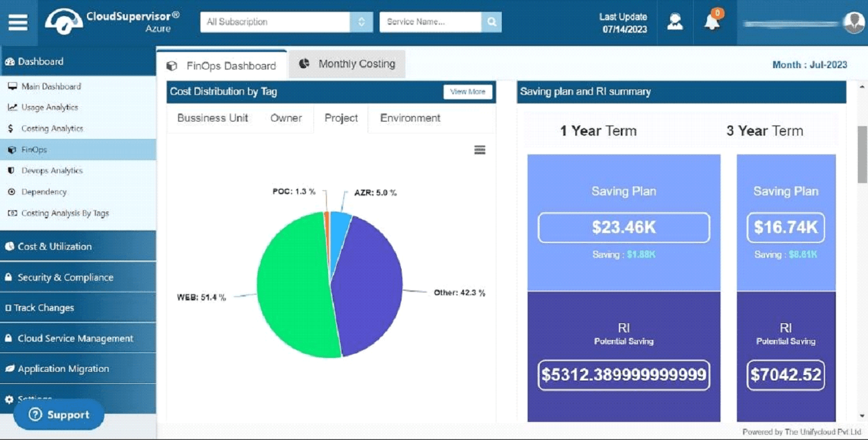
Task: Select the Owner tag tab
Action: point(286,118)
